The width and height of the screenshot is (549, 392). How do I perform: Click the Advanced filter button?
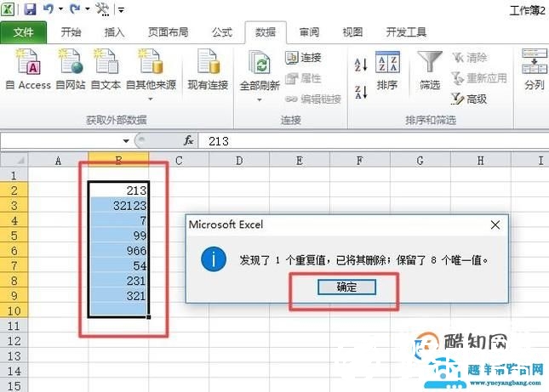click(469, 99)
